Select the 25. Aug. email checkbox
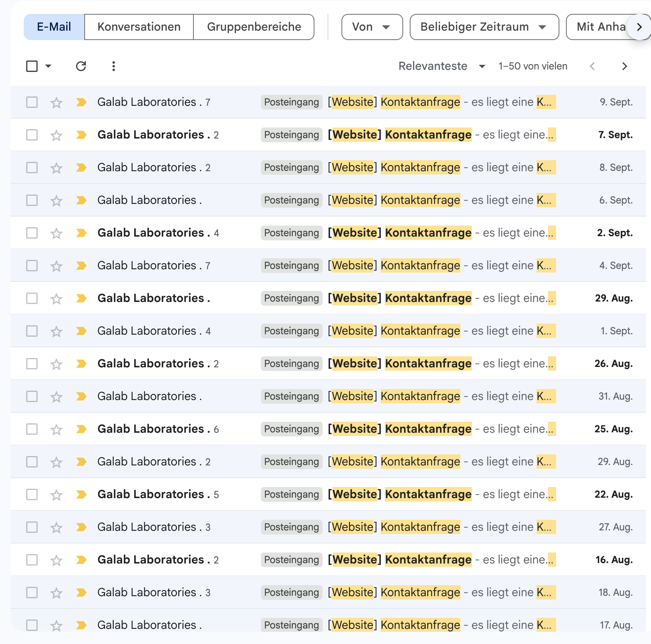Image resolution: width=651 pixels, height=644 pixels. 32,429
